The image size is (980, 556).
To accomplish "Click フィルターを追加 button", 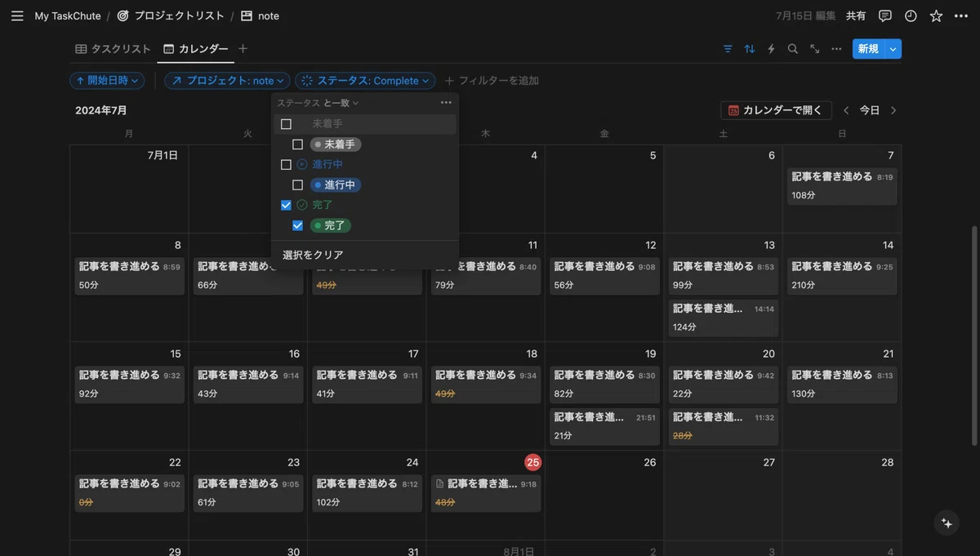I will (492, 81).
